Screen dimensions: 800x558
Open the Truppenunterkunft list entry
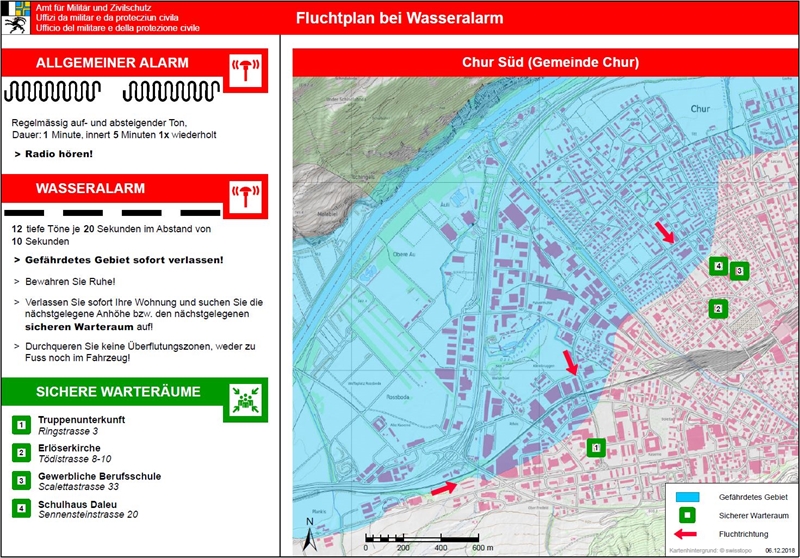click(80, 425)
